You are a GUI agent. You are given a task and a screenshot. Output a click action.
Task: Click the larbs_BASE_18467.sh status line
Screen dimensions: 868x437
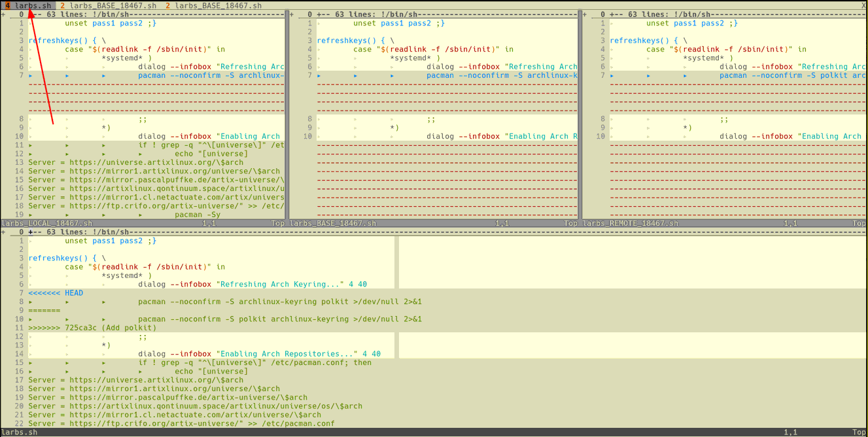pyautogui.click(x=434, y=223)
